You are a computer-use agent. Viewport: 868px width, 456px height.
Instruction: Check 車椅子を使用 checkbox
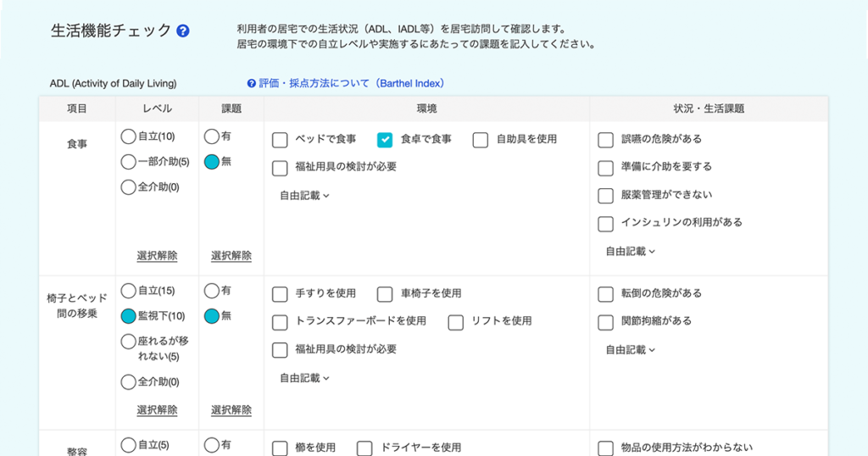[385, 294]
